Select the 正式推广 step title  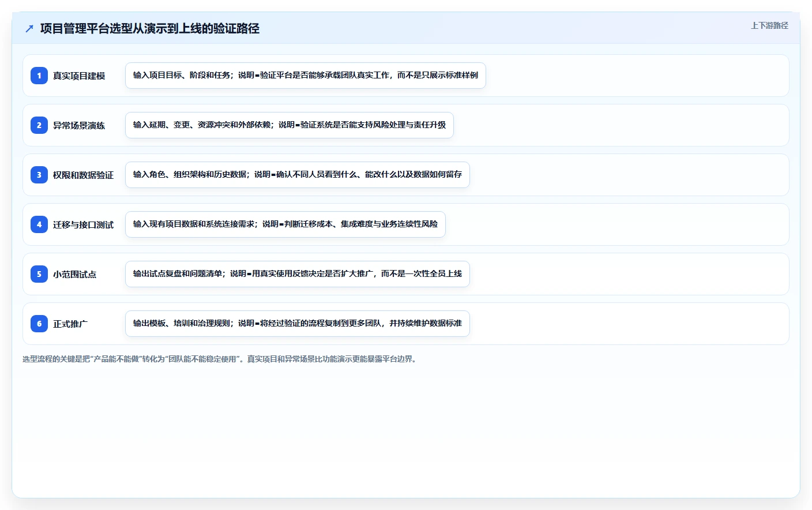coord(70,324)
